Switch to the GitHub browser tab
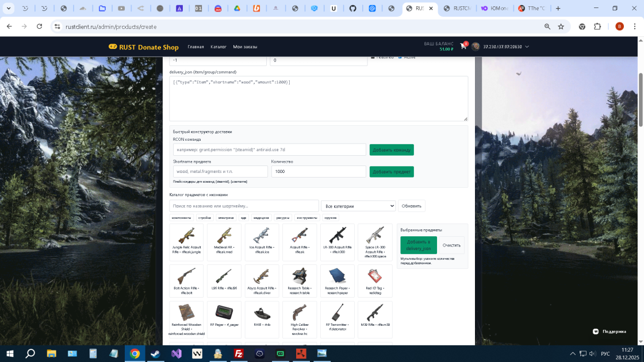 point(353,8)
